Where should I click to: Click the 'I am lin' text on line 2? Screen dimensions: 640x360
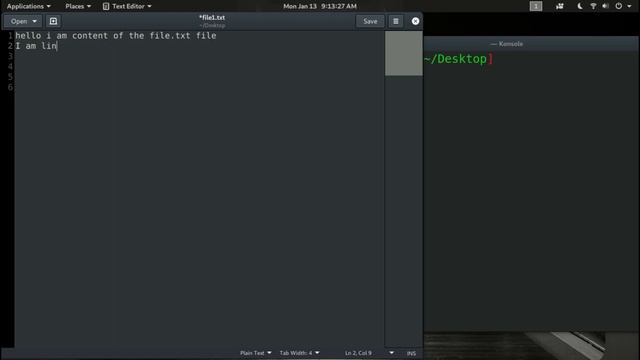click(36, 46)
